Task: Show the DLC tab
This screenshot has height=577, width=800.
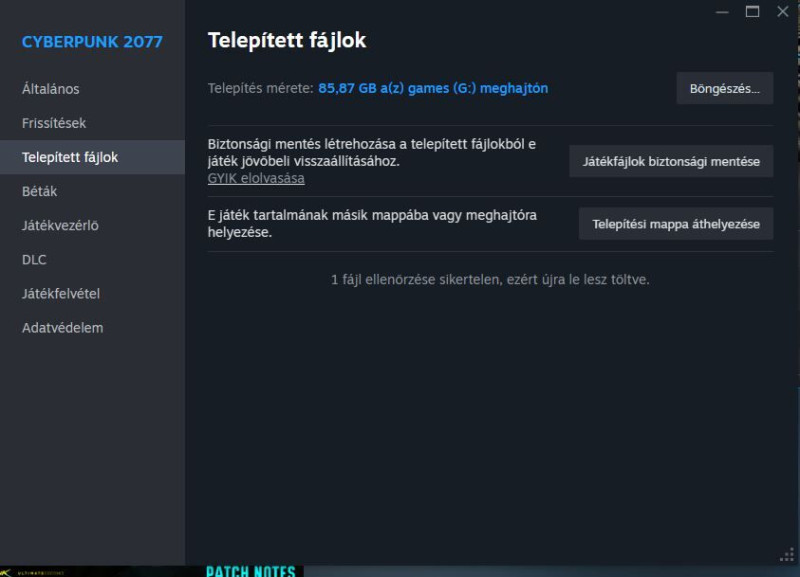Action: coord(34,259)
